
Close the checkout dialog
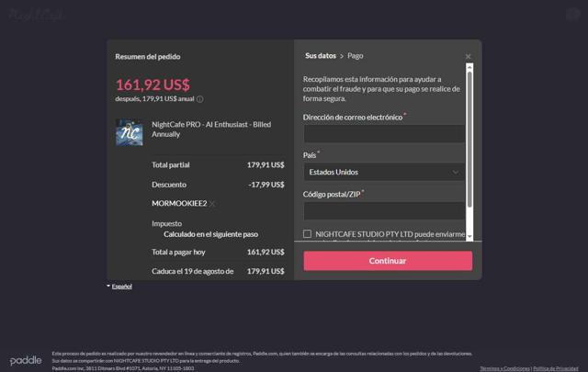coord(468,56)
